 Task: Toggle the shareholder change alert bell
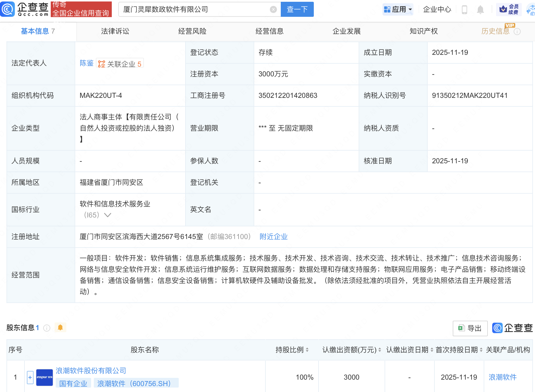click(x=60, y=327)
